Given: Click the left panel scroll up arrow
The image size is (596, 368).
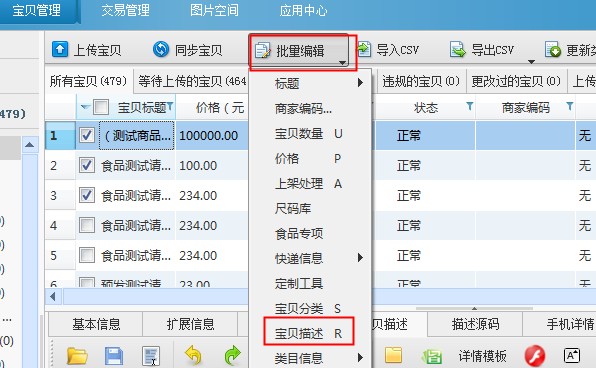Looking at the screenshot, I should (30, 145).
